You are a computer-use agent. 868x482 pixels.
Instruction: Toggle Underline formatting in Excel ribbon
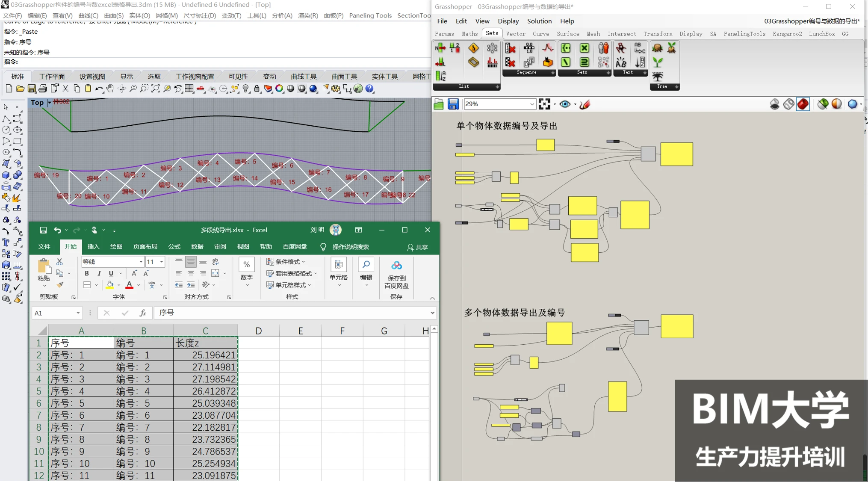(111, 273)
